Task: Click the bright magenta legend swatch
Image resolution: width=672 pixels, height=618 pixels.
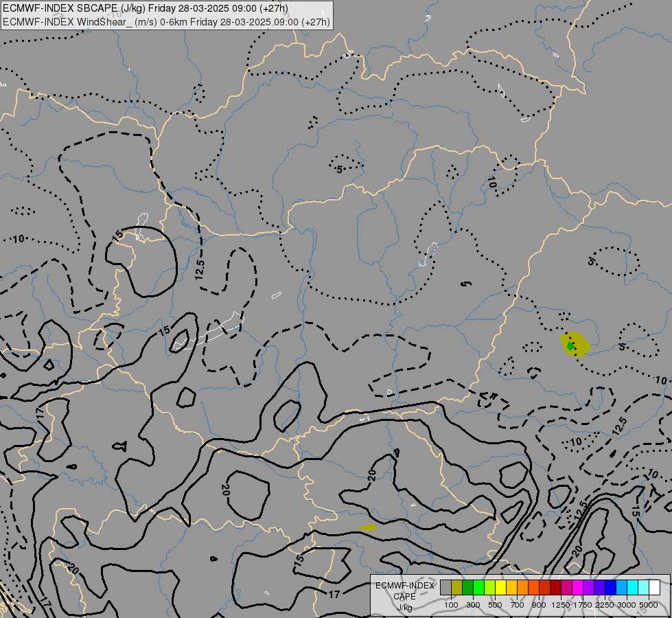Action: (x=578, y=588)
